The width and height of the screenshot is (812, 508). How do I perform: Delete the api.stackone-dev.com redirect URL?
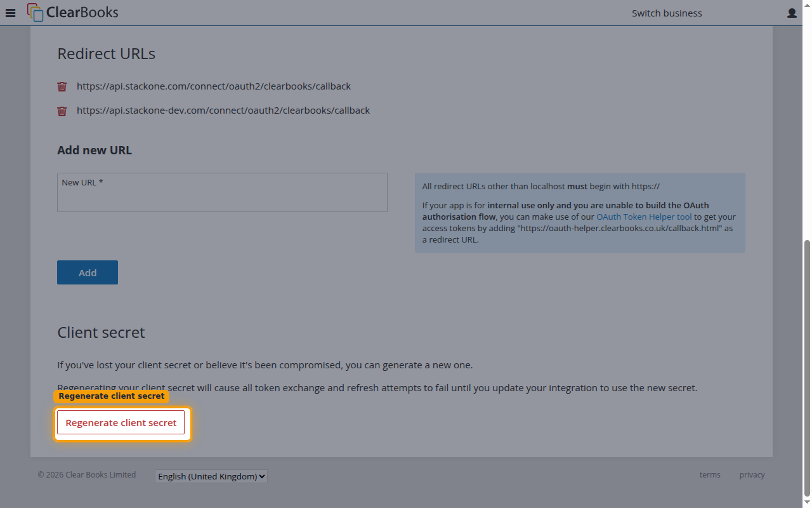tap(62, 111)
